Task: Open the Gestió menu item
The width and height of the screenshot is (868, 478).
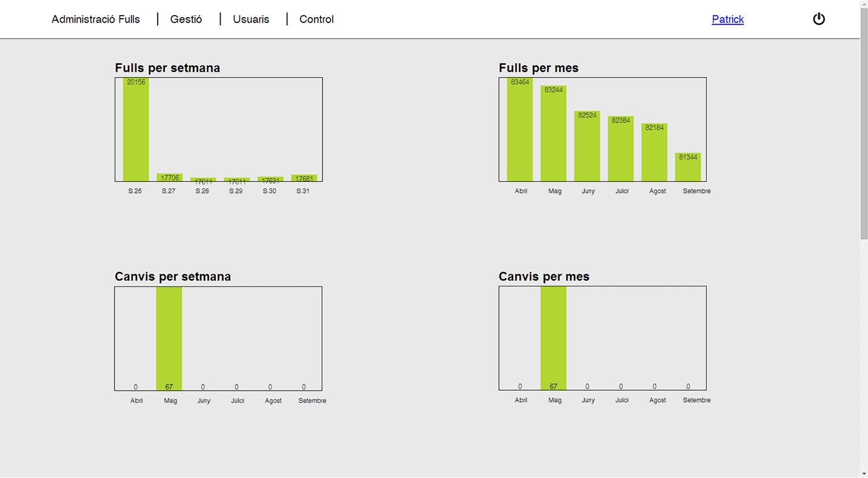Action: tap(186, 19)
